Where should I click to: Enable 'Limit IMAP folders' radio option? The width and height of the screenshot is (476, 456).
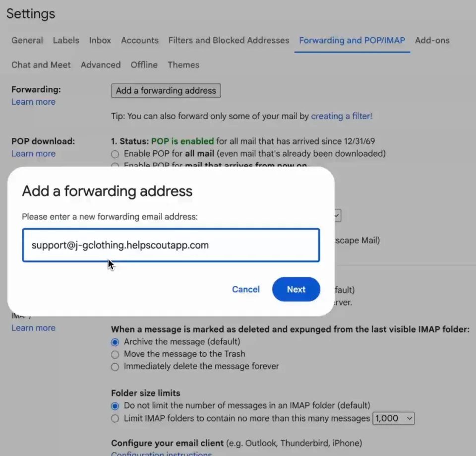click(x=115, y=418)
